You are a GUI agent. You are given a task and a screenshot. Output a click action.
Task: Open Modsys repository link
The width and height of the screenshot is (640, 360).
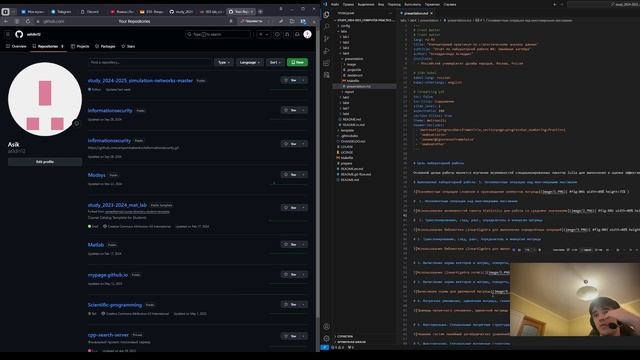coord(97,175)
